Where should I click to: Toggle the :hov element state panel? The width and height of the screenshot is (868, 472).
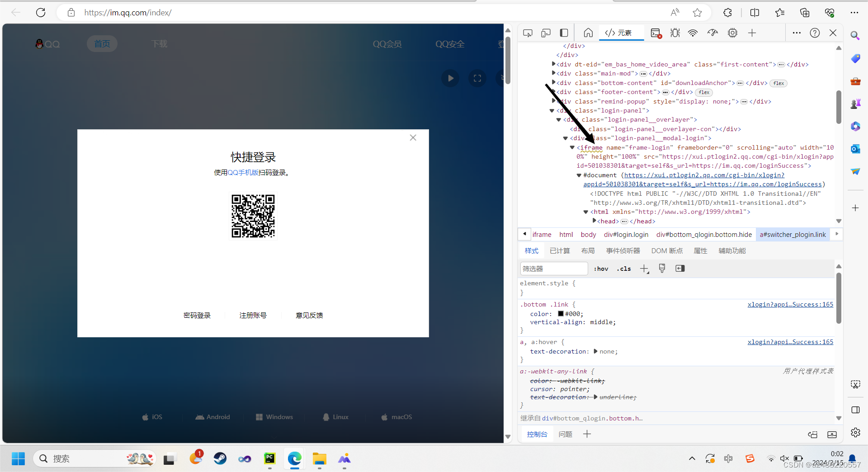[x=601, y=269]
